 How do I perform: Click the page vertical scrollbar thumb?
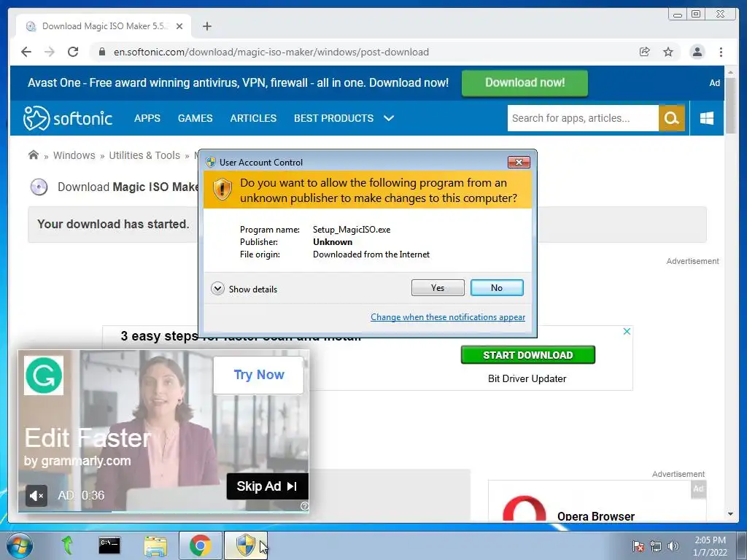731,106
